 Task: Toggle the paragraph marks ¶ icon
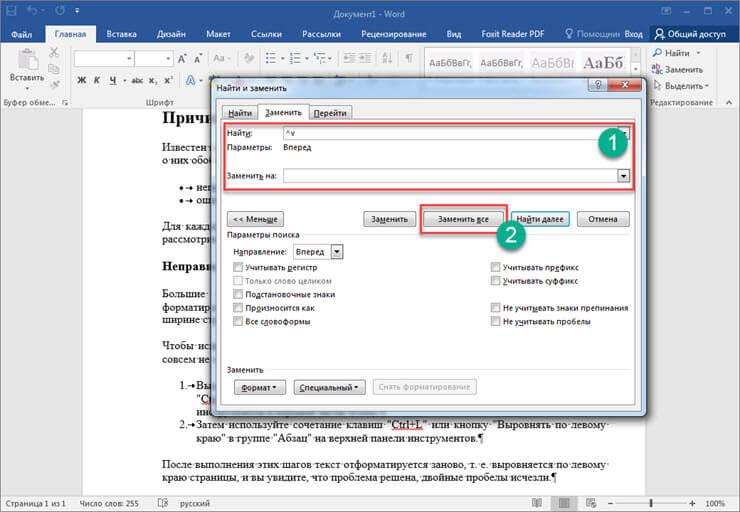tap(409, 58)
